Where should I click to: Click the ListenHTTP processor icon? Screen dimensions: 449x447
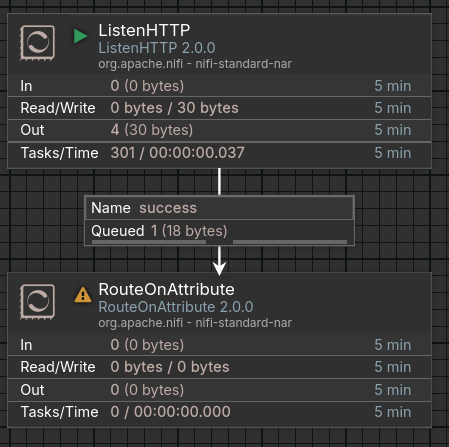37,43
